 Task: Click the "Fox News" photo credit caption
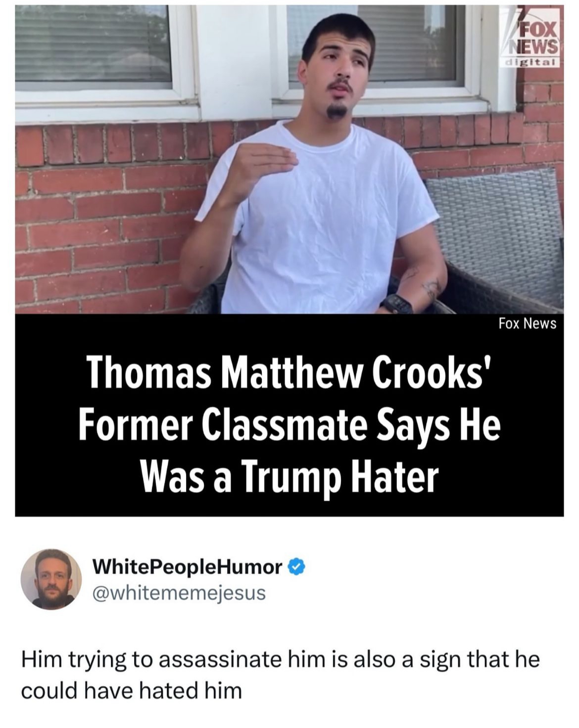click(528, 324)
